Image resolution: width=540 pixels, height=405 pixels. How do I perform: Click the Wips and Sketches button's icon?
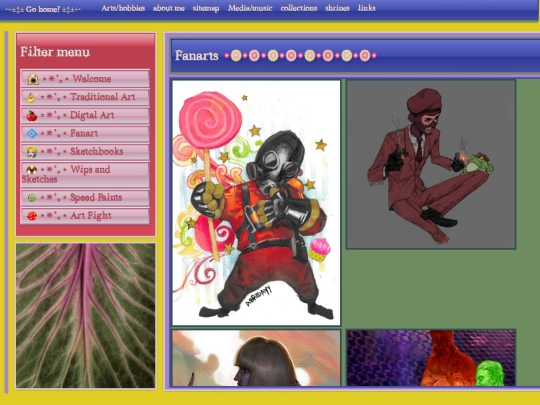(32, 169)
